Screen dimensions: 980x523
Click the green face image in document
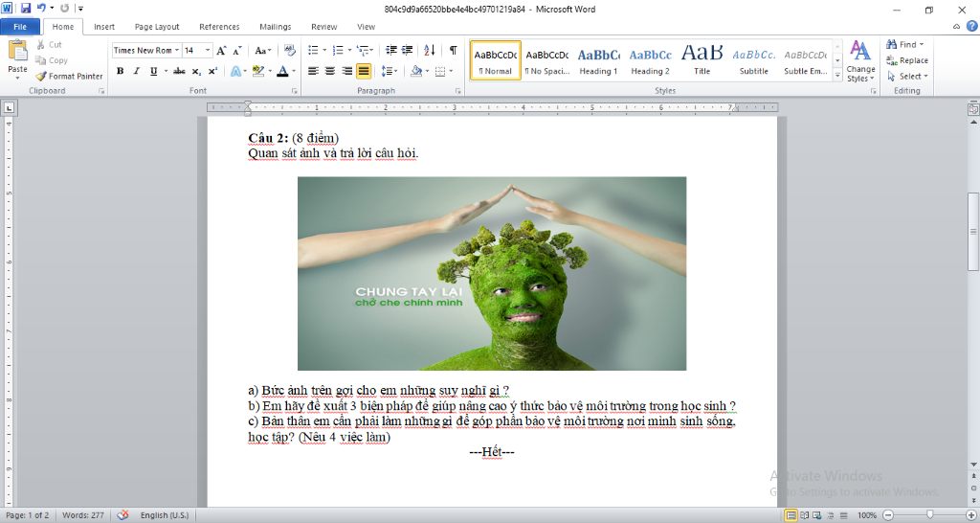click(x=492, y=273)
